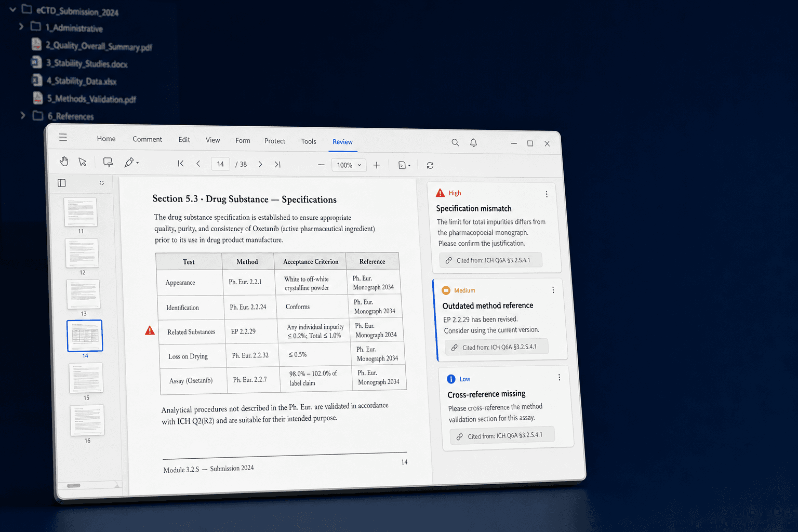Screen dimensions: 798x532
Task: Collapse the eCTD_Submission_2024 folder
Action: pyautogui.click(x=12, y=9)
